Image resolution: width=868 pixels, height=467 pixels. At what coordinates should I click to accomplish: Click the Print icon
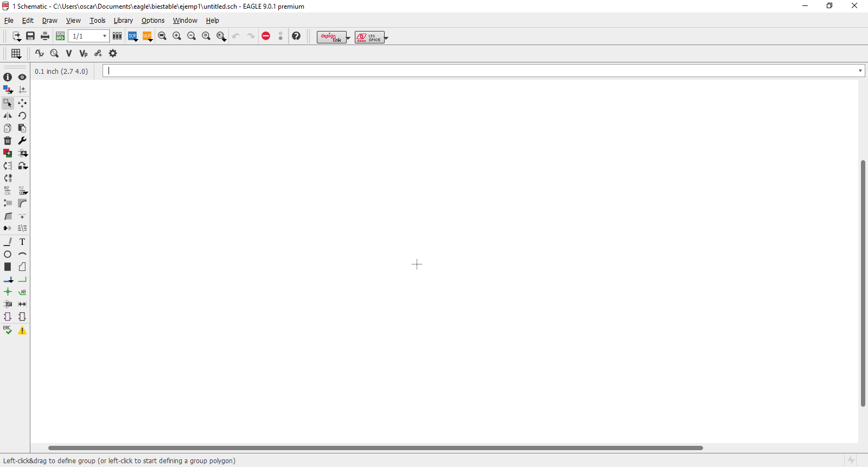coord(45,36)
